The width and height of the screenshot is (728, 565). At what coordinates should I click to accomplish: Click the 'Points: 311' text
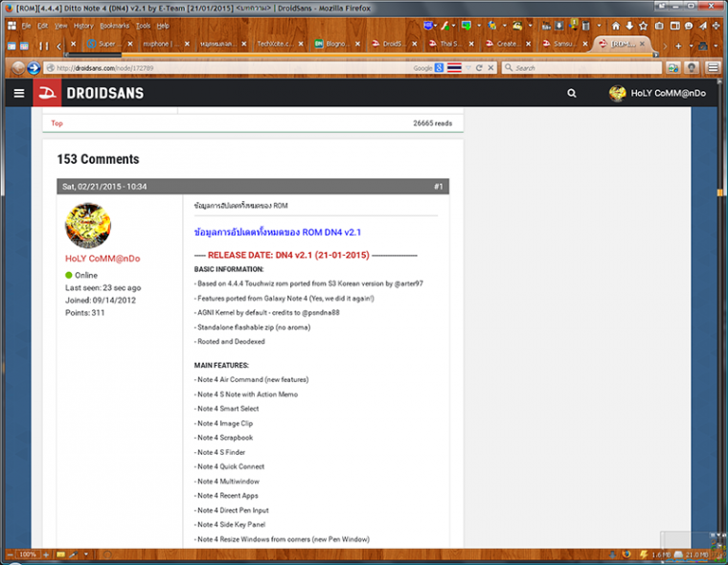tap(85, 313)
